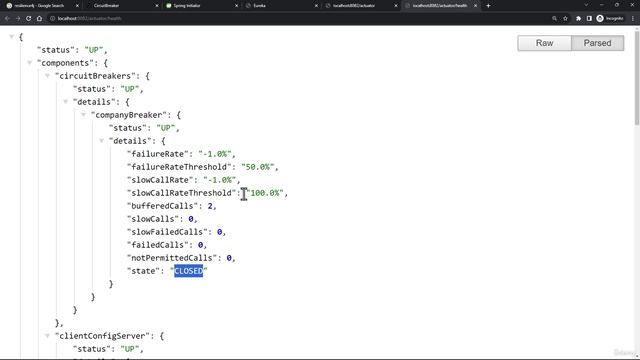This screenshot has width=640, height=360.
Task: Open the browser home page
Action: tap(39, 18)
